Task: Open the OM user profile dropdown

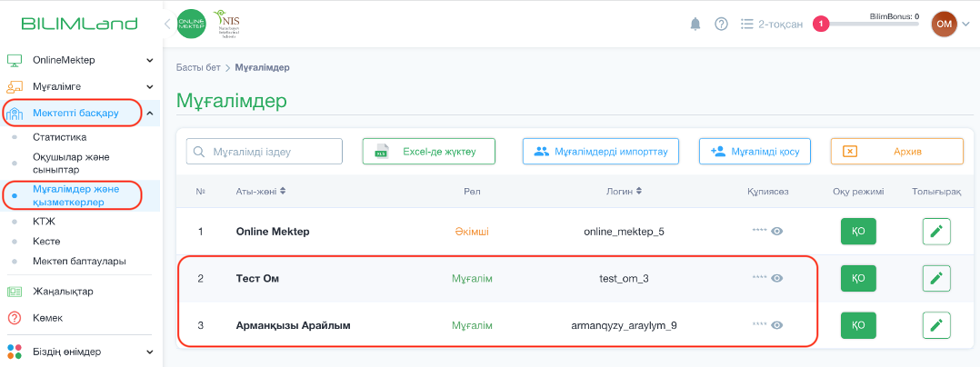Action: pos(952,25)
